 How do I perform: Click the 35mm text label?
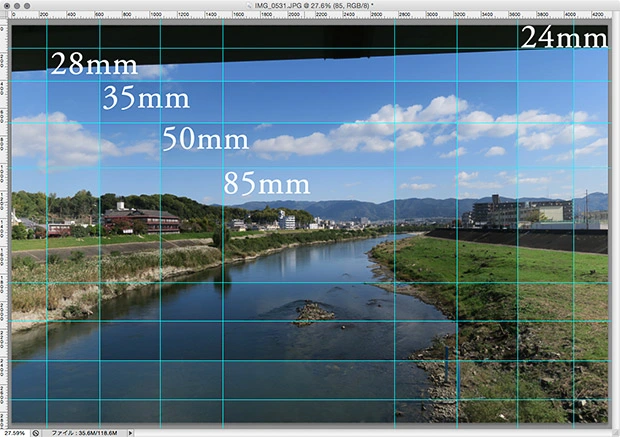[x=146, y=98]
